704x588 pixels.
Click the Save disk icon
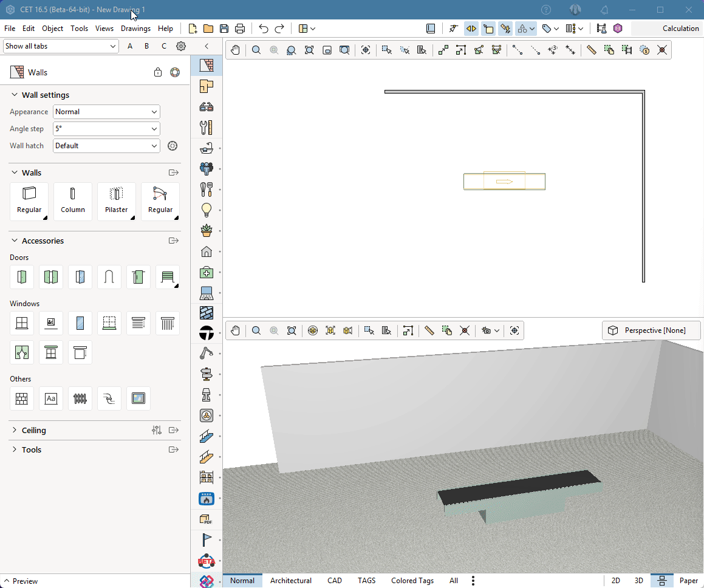[x=224, y=29]
